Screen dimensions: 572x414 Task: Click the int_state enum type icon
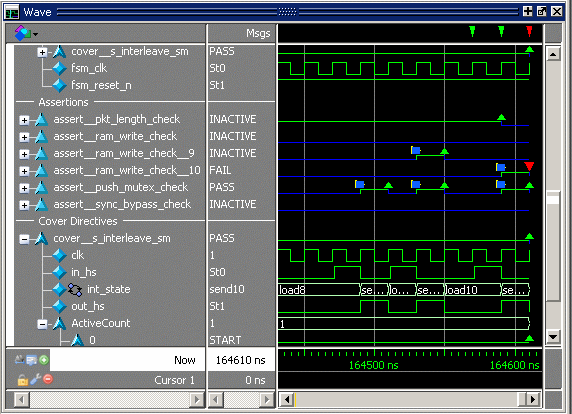click(x=75, y=290)
